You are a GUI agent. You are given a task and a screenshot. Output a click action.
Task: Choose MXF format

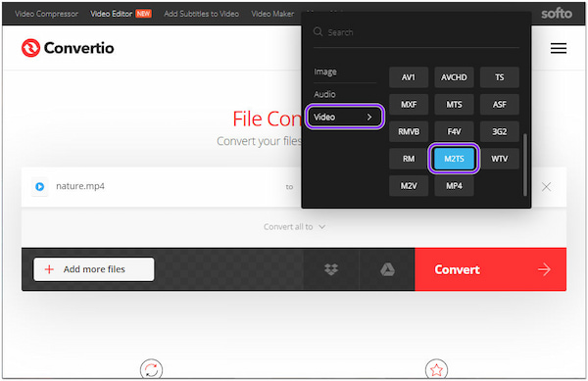click(409, 105)
